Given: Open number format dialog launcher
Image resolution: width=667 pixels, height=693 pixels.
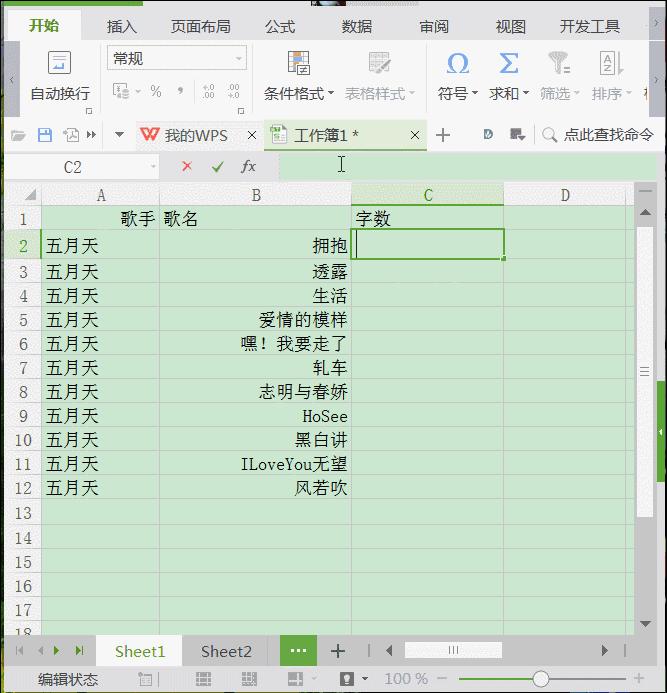Looking at the screenshot, I should point(241,111).
